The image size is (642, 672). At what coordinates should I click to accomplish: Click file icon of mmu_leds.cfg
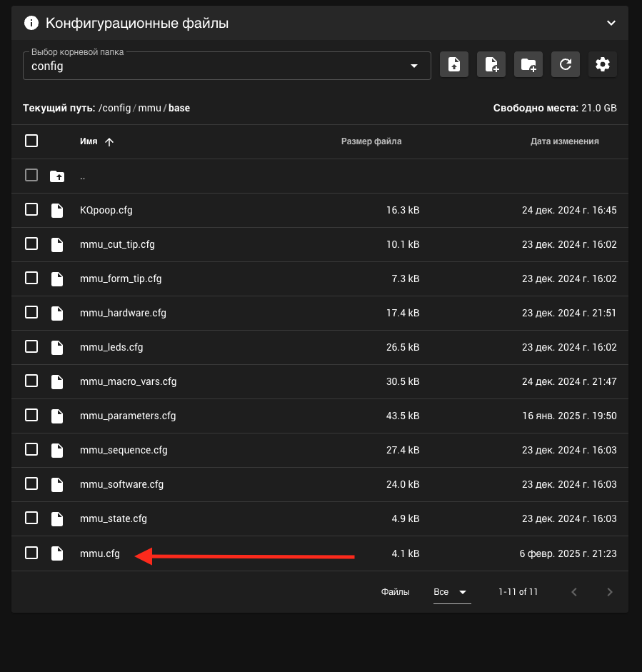coord(57,348)
